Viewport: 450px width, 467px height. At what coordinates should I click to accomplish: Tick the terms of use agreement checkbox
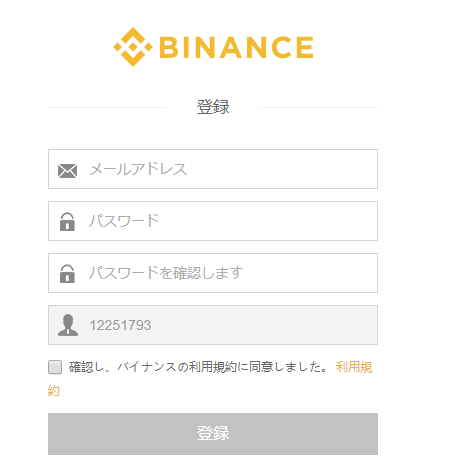pyautogui.click(x=55, y=367)
